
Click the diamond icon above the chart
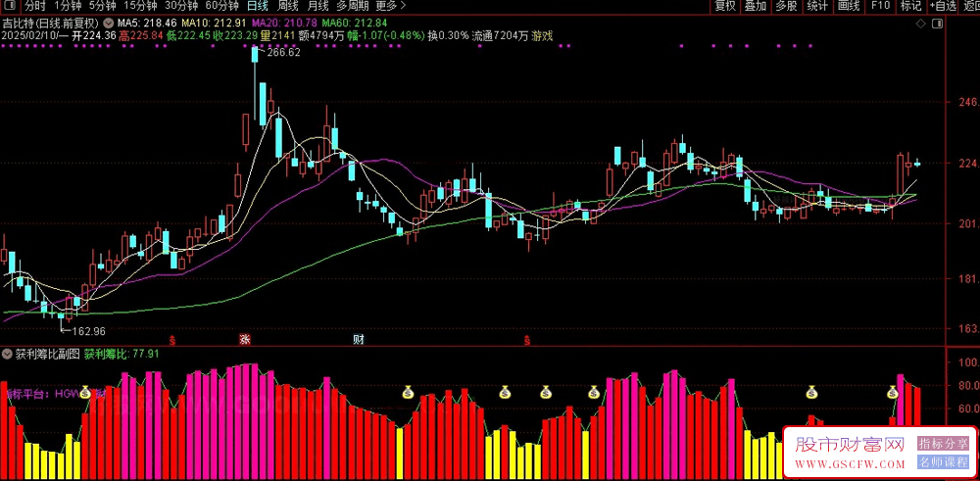click(x=920, y=24)
